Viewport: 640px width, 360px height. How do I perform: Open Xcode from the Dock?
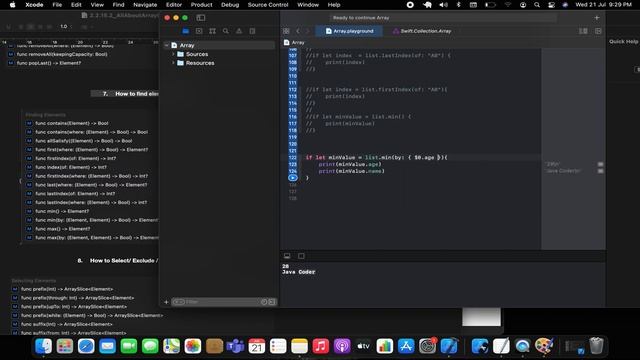tap(449, 347)
